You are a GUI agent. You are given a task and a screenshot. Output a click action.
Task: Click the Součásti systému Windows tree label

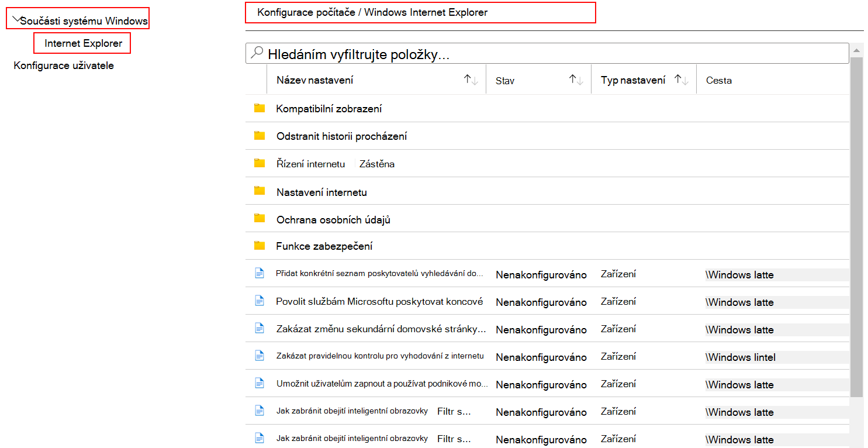84,21
